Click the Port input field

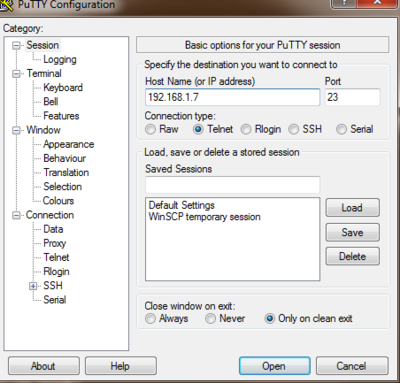click(x=353, y=97)
